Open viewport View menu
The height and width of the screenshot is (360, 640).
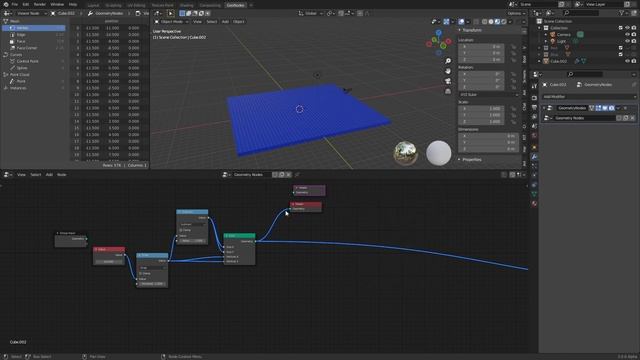tap(197, 21)
